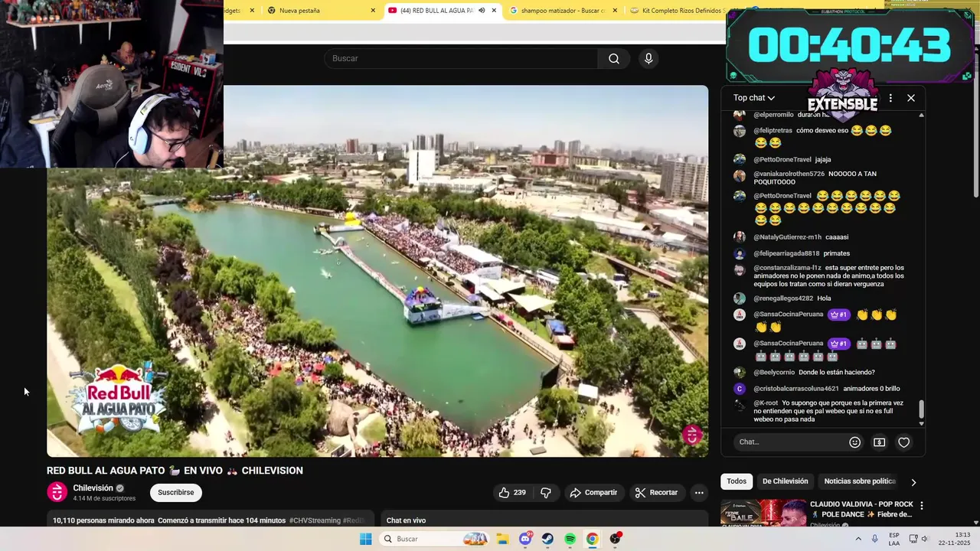The width and height of the screenshot is (980, 551).
Task: Open menu for Claudio Valdivia video suggestion
Action: tap(922, 506)
